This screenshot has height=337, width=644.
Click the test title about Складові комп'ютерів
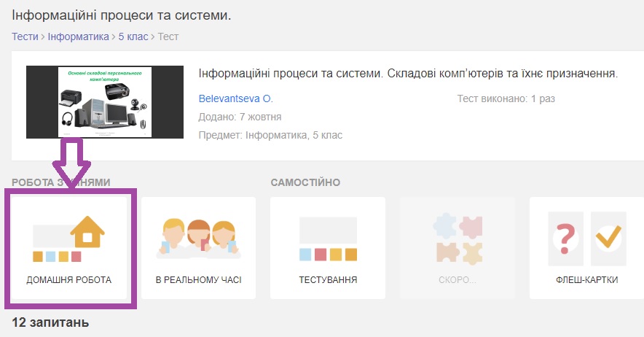407,74
